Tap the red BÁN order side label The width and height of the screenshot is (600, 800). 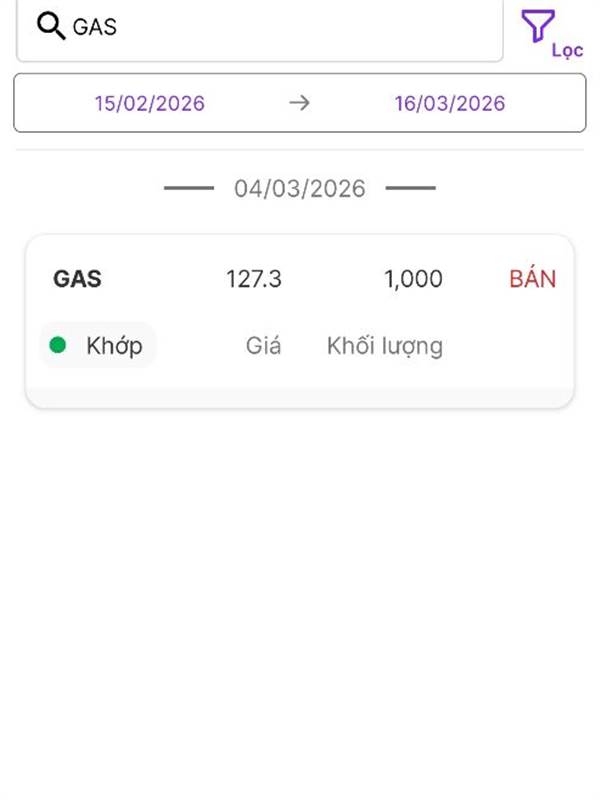point(532,279)
